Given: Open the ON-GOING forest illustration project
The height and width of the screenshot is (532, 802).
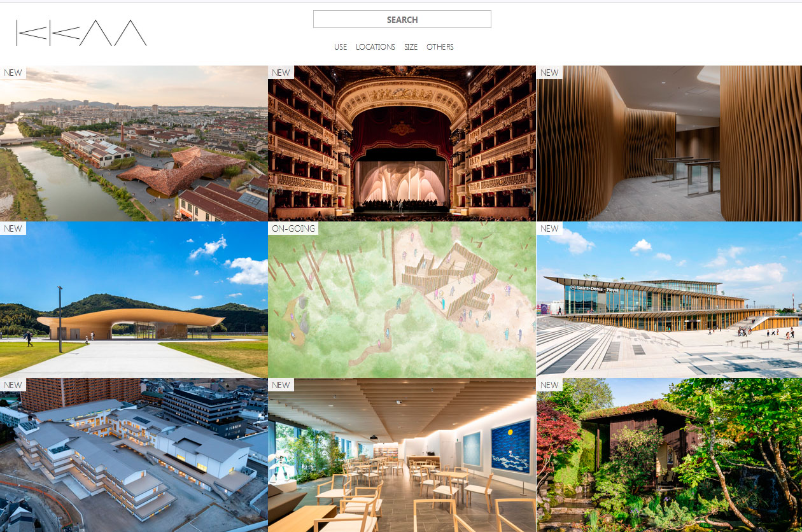Looking at the screenshot, I should (x=402, y=300).
